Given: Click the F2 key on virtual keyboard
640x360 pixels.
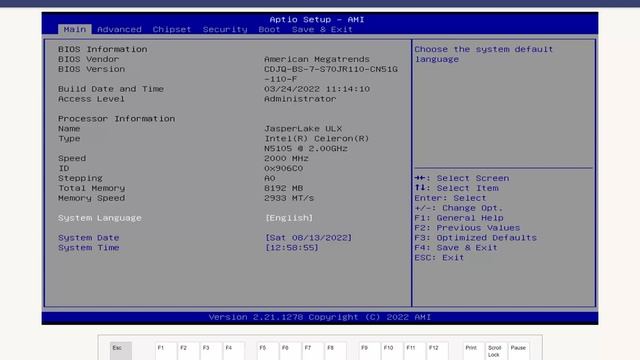Looking at the screenshot, I should [188, 351].
